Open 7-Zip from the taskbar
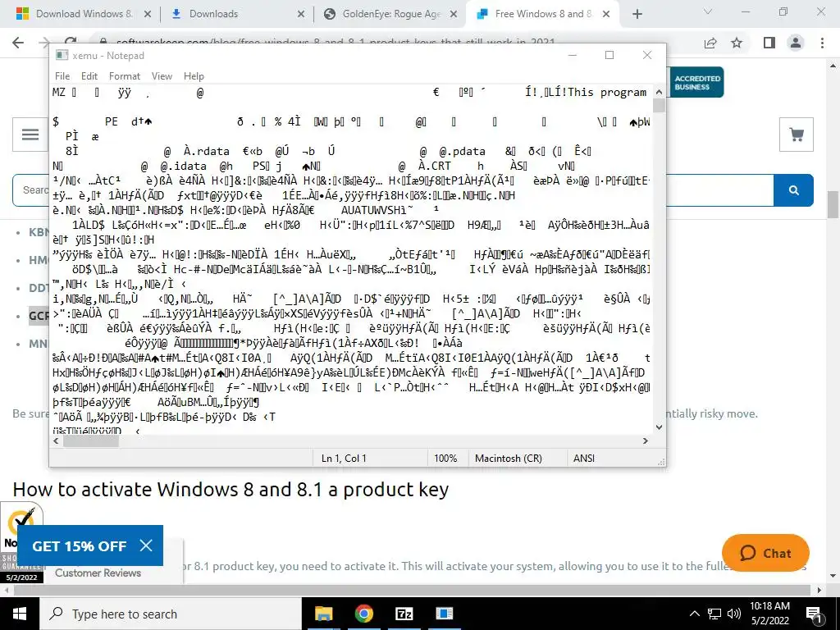This screenshot has width=840, height=630. [404, 614]
